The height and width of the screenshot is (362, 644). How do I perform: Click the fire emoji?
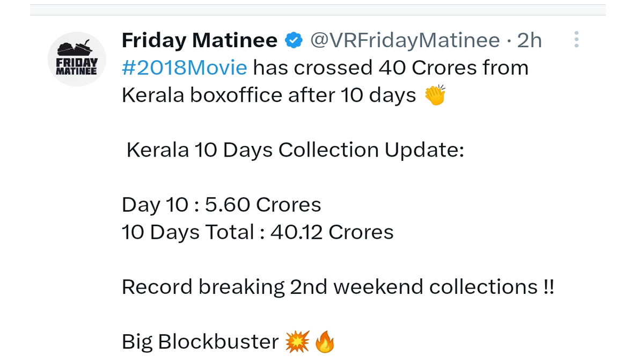point(325,341)
